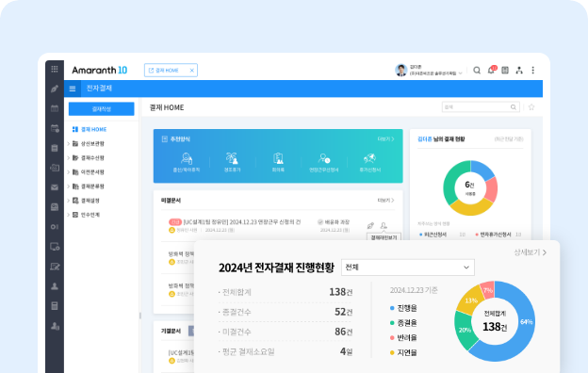Open the app grid launcher icon

[55, 69]
